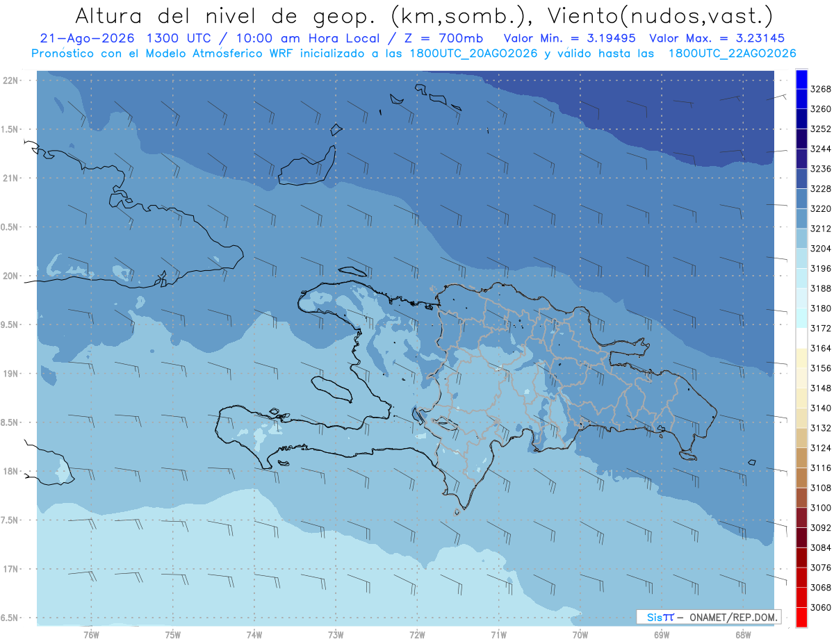Click the legend value '3212'
Screen dimensions: 834x644
(821, 229)
